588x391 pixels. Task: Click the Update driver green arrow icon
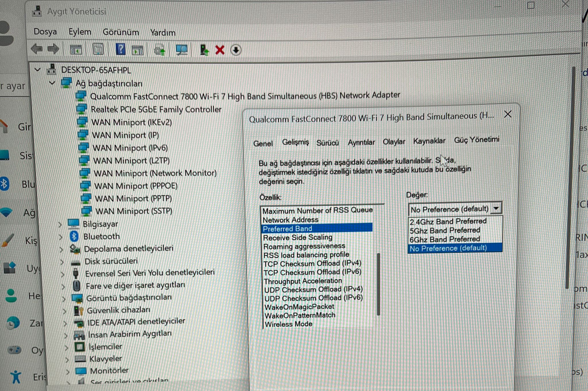click(x=204, y=50)
